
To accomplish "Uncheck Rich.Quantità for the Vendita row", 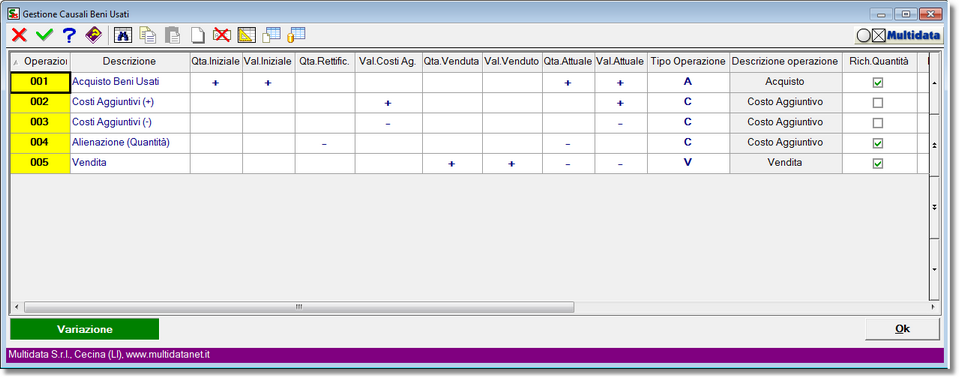I will coord(878,163).
